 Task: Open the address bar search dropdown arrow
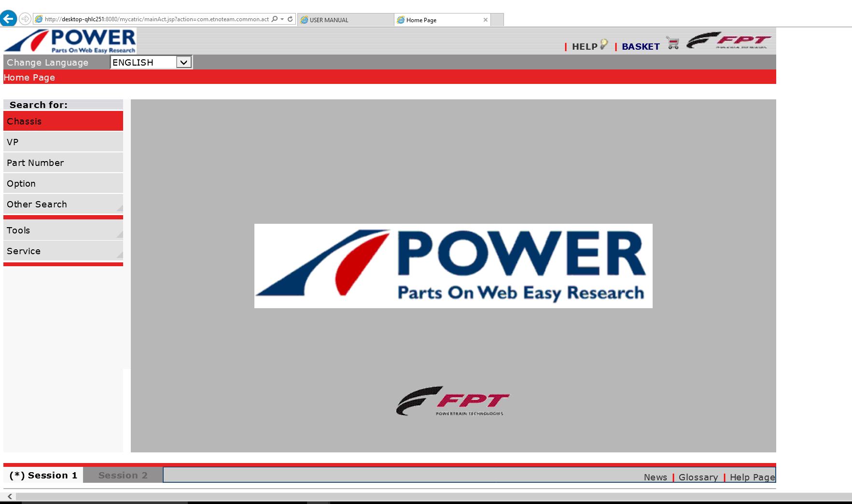(x=282, y=19)
